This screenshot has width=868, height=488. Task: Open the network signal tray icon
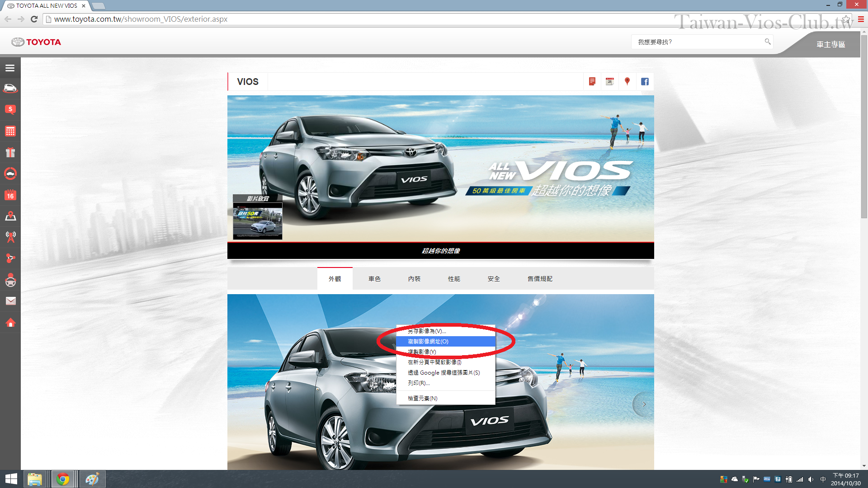pyautogui.click(x=800, y=479)
